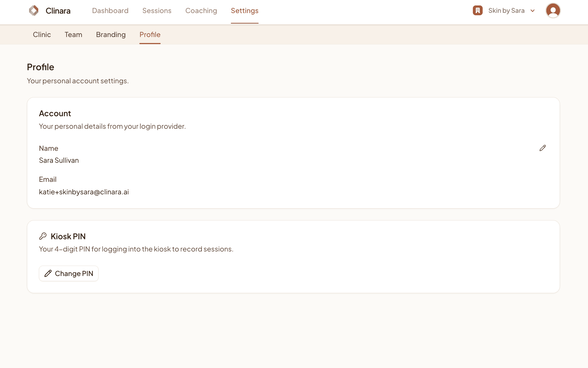Screen dimensions: 588x368
Task: Click the name value Sara Sullivan
Action: [x=59, y=160]
